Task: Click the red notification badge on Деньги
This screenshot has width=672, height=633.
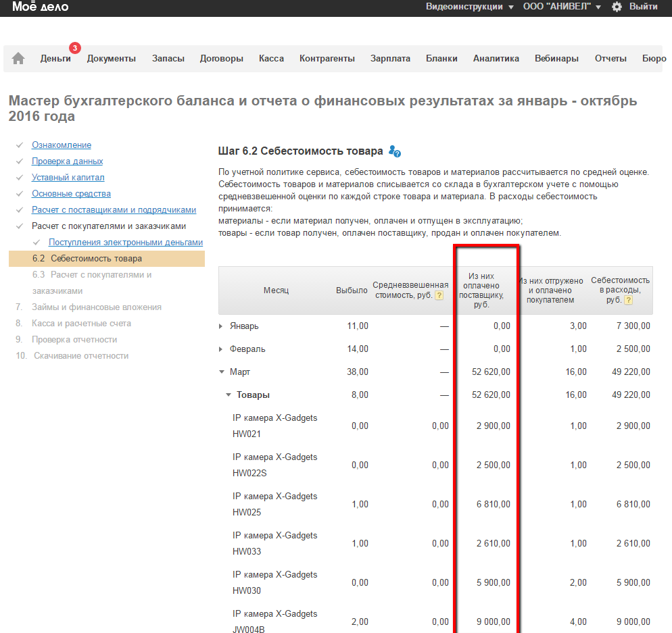Action: pos(74,48)
